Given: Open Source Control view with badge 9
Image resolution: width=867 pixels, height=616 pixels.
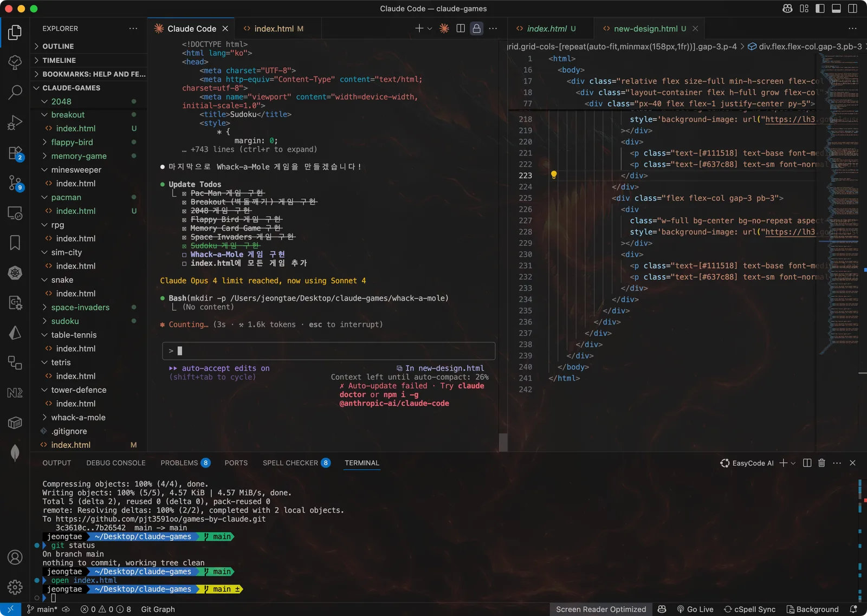Looking at the screenshot, I should pyautogui.click(x=15, y=183).
